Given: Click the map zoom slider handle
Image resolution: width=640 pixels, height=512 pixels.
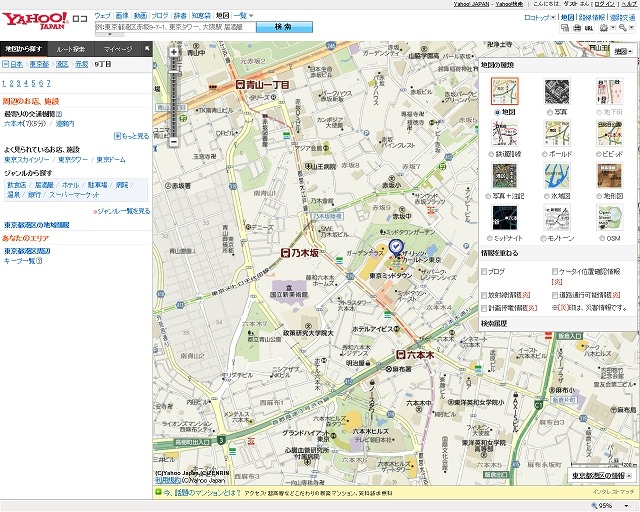Looking at the screenshot, I should pos(174,72).
